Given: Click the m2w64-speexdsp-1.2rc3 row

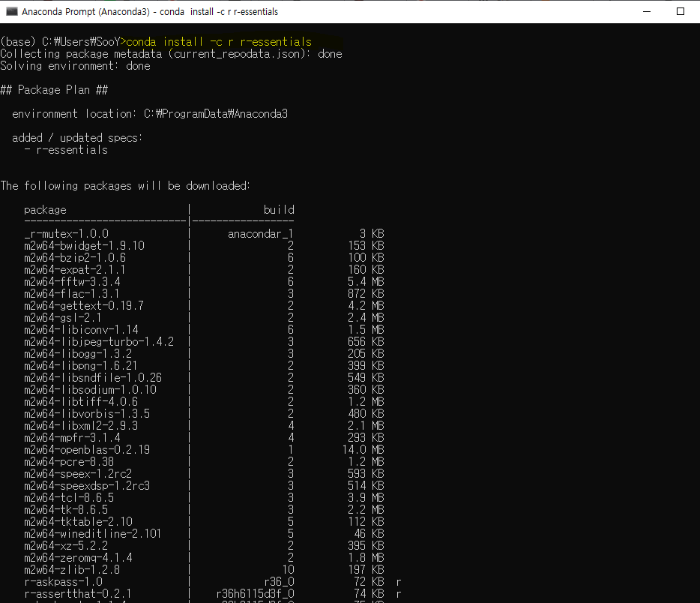Looking at the screenshot, I should pyautogui.click(x=204, y=486).
